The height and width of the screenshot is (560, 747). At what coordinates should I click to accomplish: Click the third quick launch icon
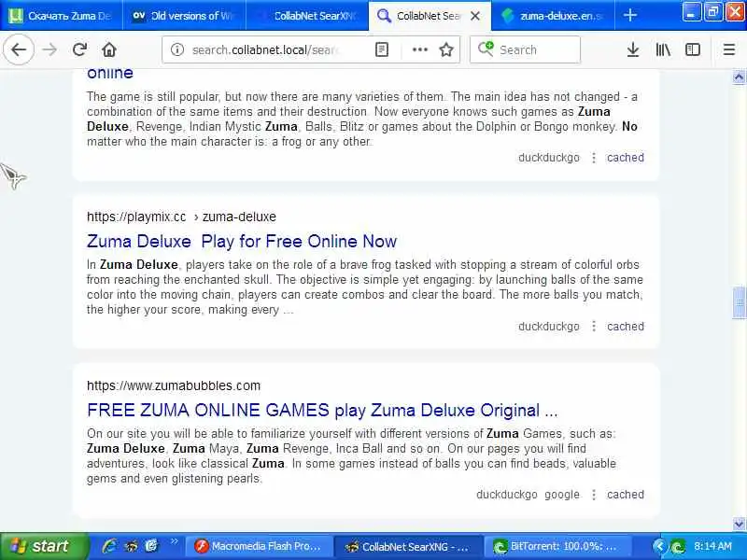pyautogui.click(x=151, y=546)
